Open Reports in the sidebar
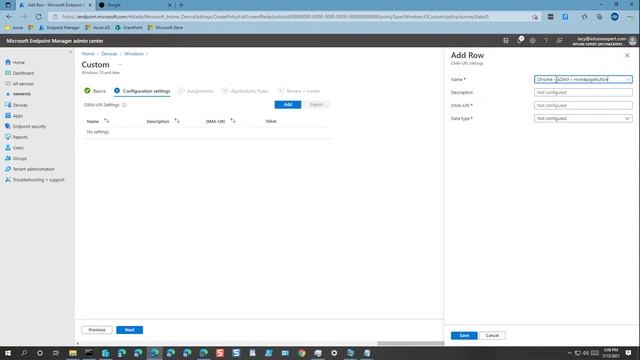The width and height of the screenshot is (640, 360). pos(16,137)
